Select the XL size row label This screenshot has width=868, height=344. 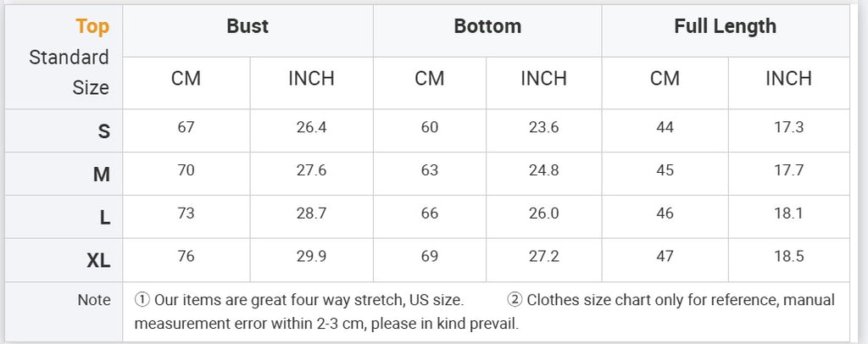point(98,261)
